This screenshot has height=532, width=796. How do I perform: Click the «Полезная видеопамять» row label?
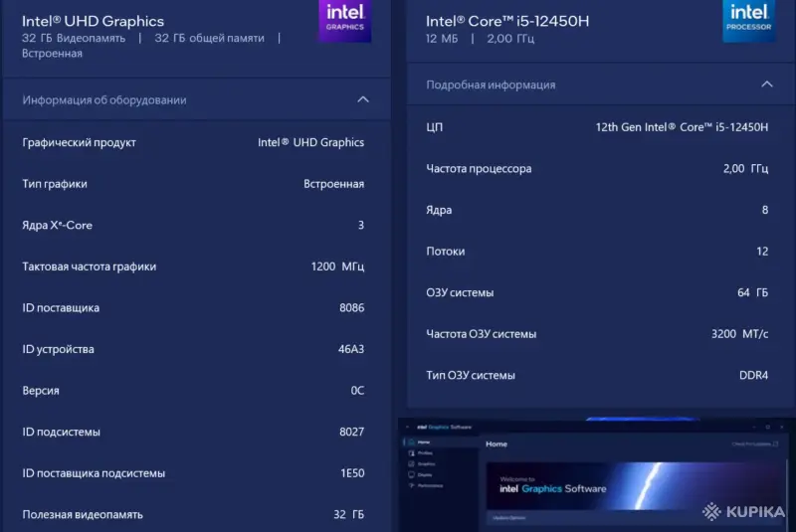[83, 515]
